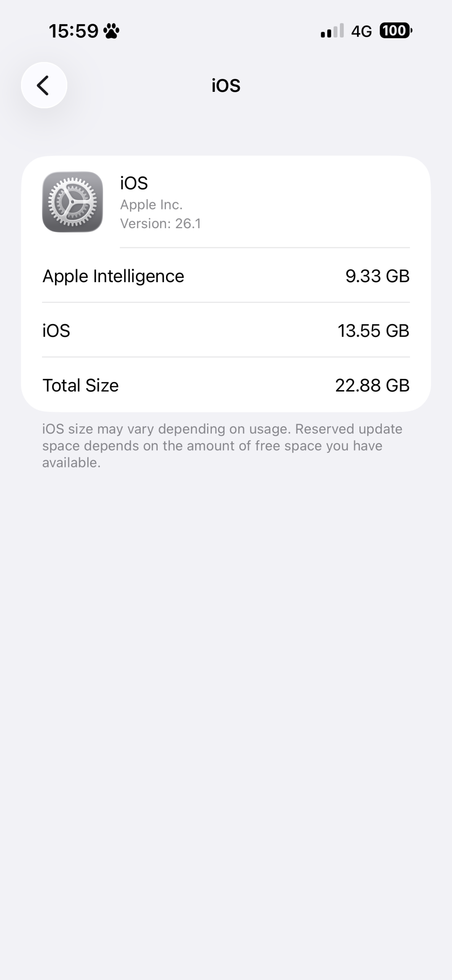Viewport: 452px width, 980px height.
Task: Tap the paw icon in status bar
Action: pyautogui.click(x=111, y=31)
